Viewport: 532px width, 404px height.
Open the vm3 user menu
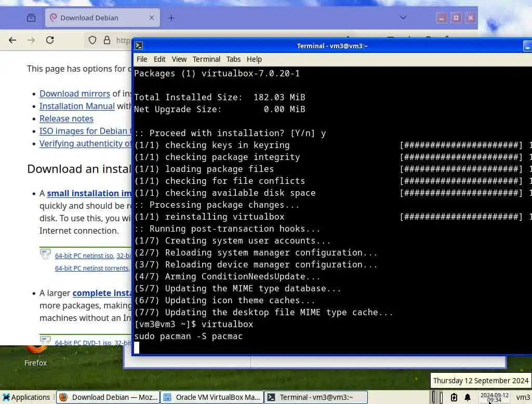tap(523, 397)
